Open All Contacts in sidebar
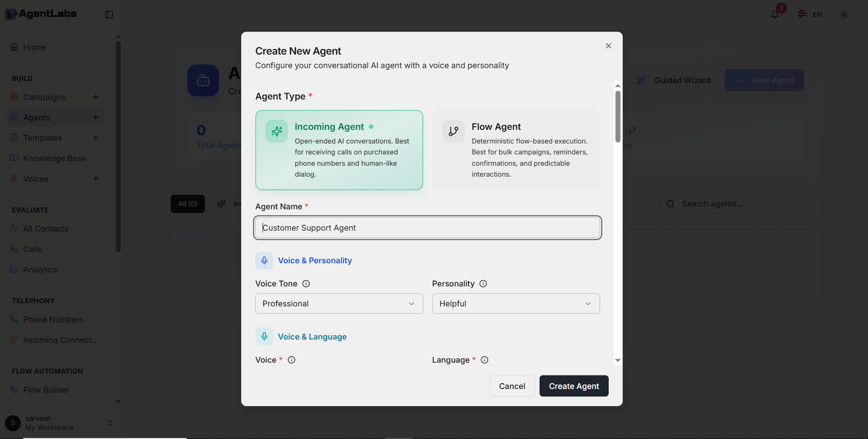This screenshot has height=439, width=868. coord(55,229)
